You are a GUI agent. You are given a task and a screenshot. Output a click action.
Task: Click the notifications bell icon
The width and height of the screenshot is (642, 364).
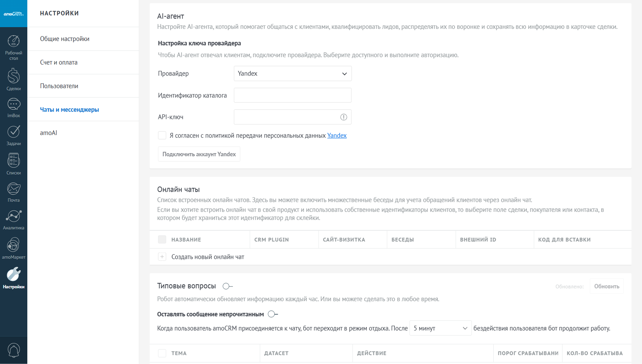(13, 350)
